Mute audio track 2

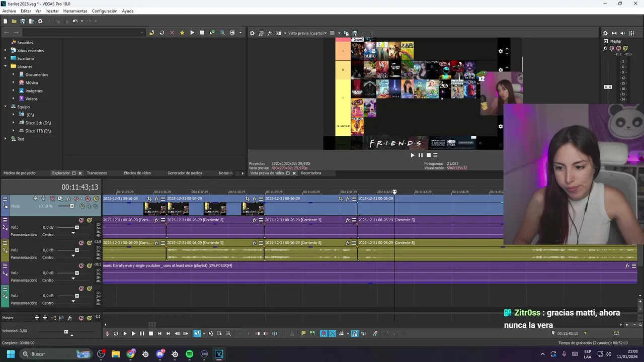pyautogui.click(x=81, y=220)
